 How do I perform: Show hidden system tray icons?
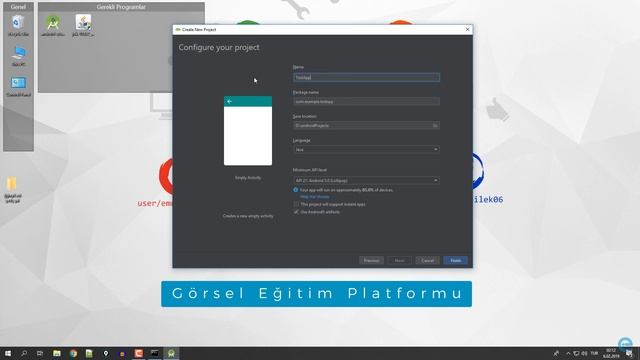point(568,353)
